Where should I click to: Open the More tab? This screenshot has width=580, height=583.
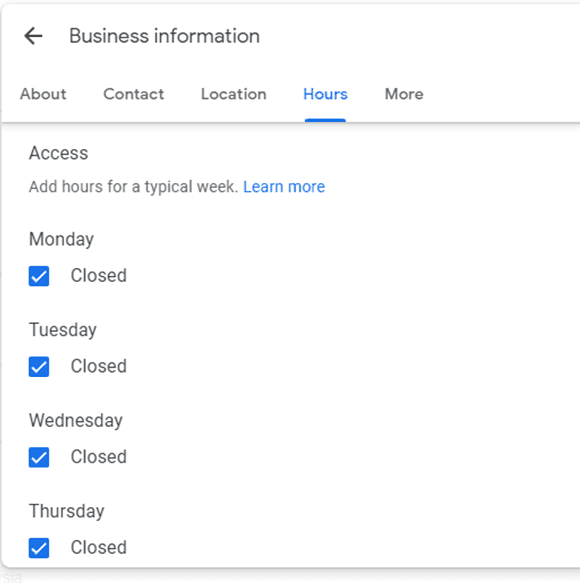[x=404, y=94]
